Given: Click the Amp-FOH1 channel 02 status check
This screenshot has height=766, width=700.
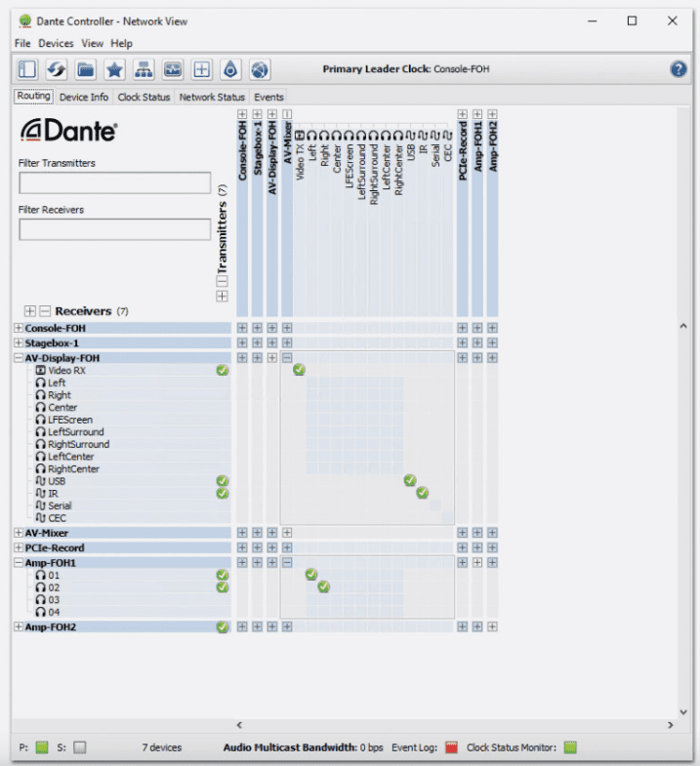Looking at the screenshot, I should point(223,587).
